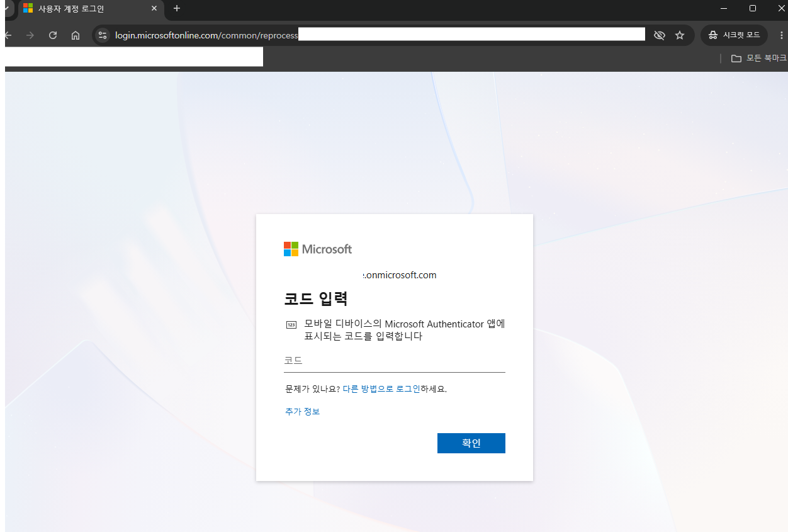
Task: Maximize the browser window
Action: [753, 8]
